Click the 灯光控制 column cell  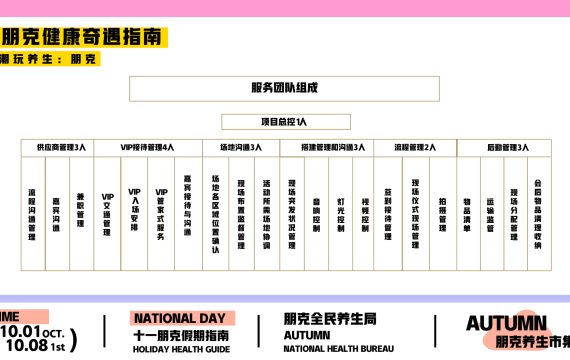point(341,214)
